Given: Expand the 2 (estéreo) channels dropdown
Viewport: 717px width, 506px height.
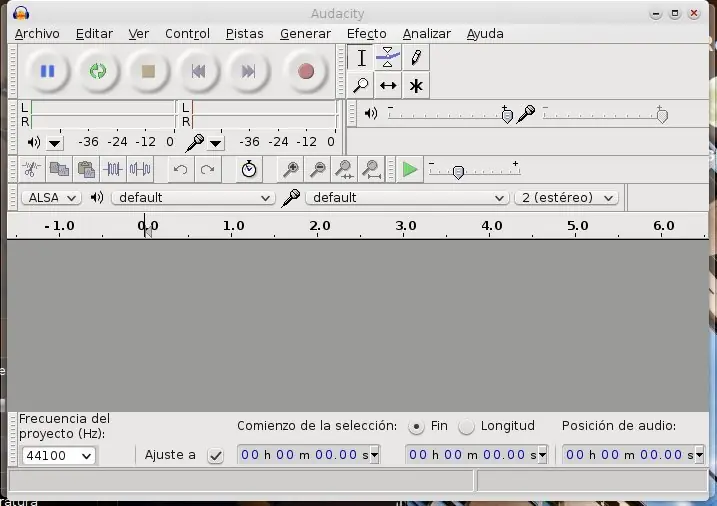Looking at the screenshot, I should click(x=565, y=198).
